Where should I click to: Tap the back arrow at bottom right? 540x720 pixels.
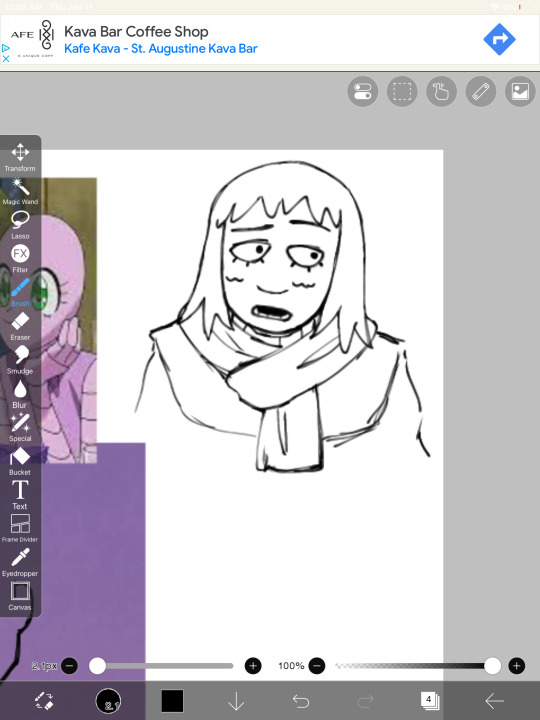pos(495,701)
